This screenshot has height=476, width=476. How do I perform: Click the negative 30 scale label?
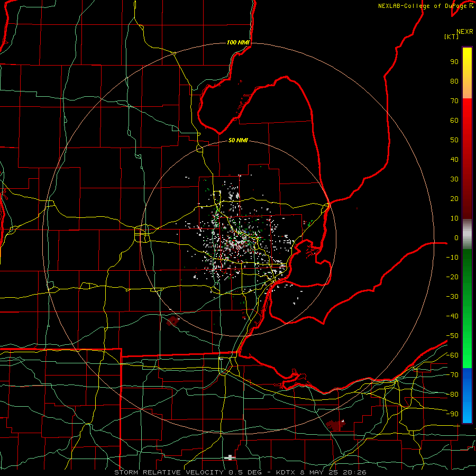[x=452, y=297]
